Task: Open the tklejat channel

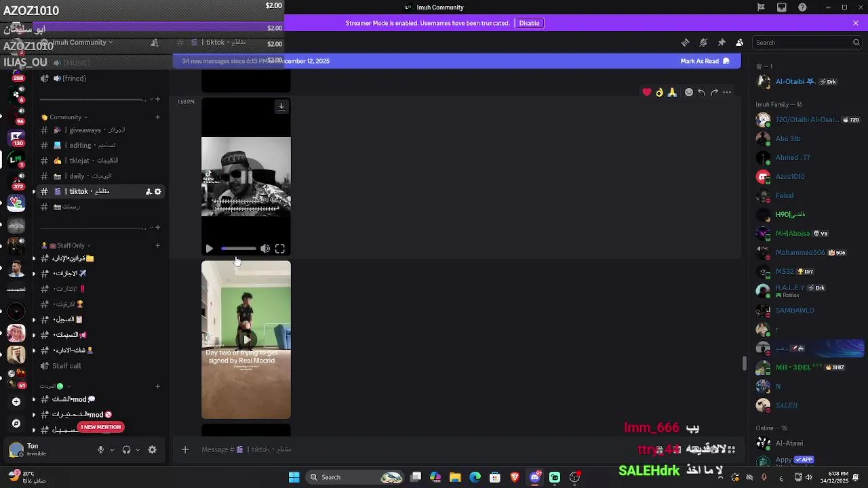Action: pyautogui.click(x=102, y=161)
